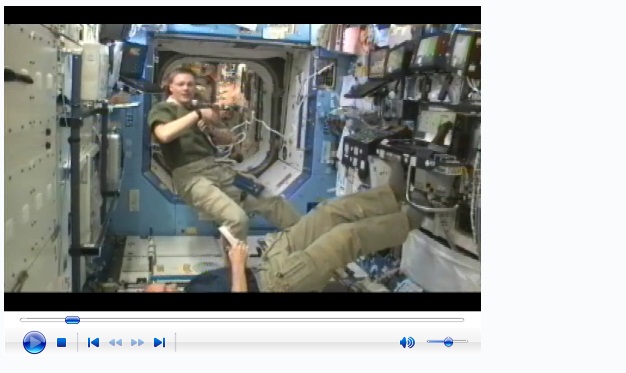
Task: Click the black letterbox bar above the video
Action: [242, 15]
